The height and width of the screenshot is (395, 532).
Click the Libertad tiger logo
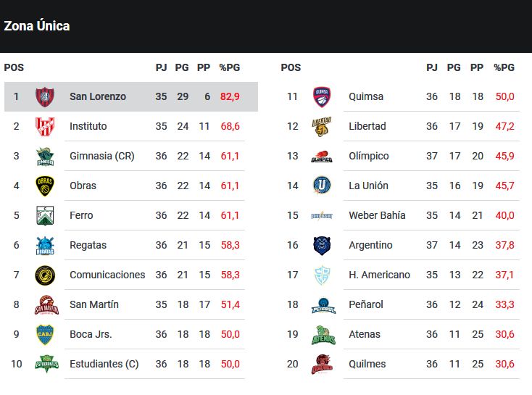(322, 127)
